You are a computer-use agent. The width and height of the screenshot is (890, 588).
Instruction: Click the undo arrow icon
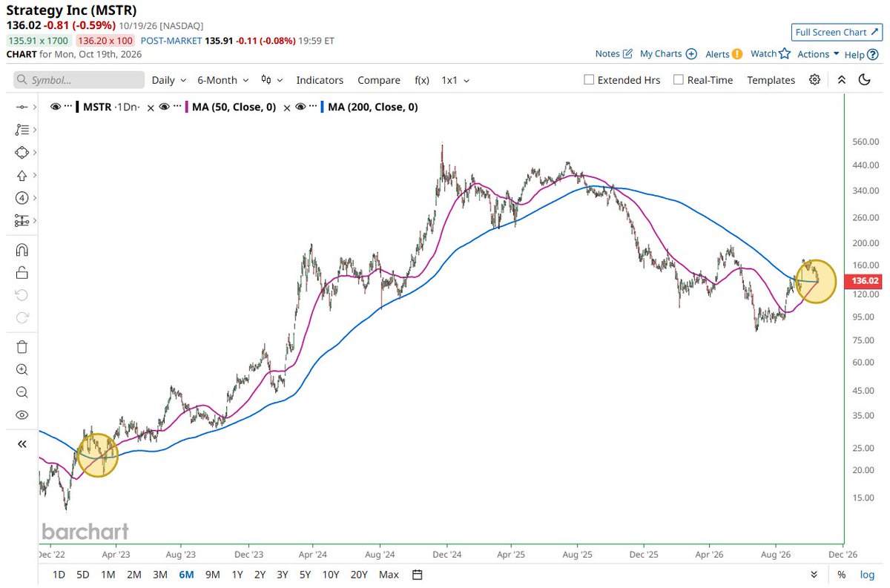click(22, 295)
